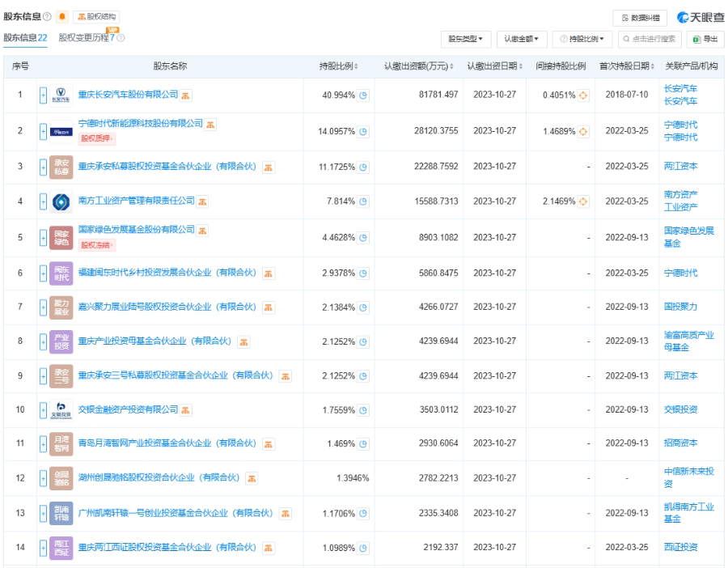
Task: Open 宁德时代新能源科技股份有限公司 shareholder link
Action: (140, 124)
